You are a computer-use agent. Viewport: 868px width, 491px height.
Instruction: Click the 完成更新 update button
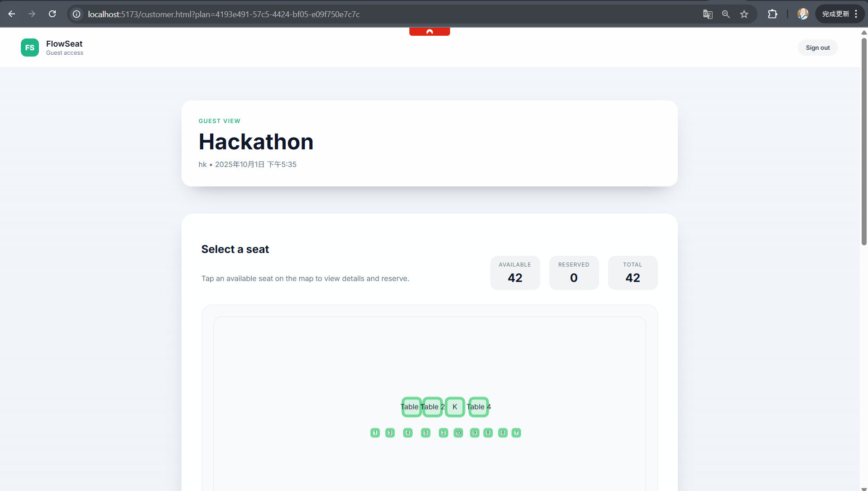pyautogui.click(x=836, y=14)
